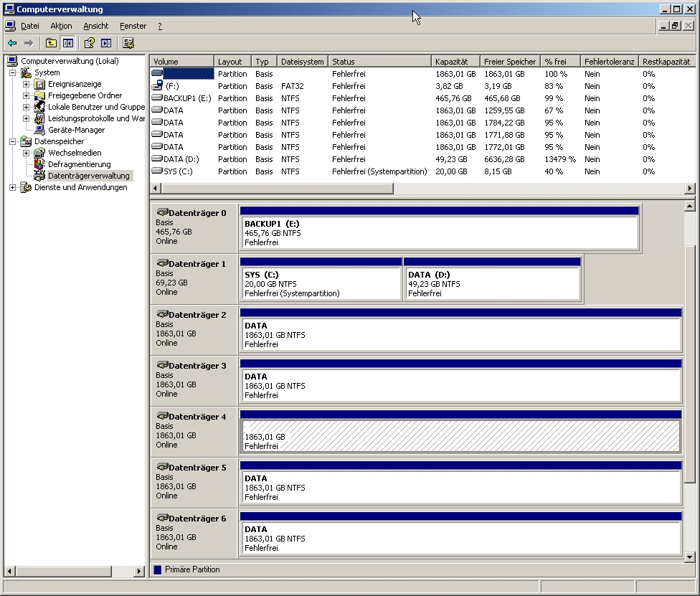Click the 13479 % free value cell
This screenshot has height=596, width=700.
point(560,159)
